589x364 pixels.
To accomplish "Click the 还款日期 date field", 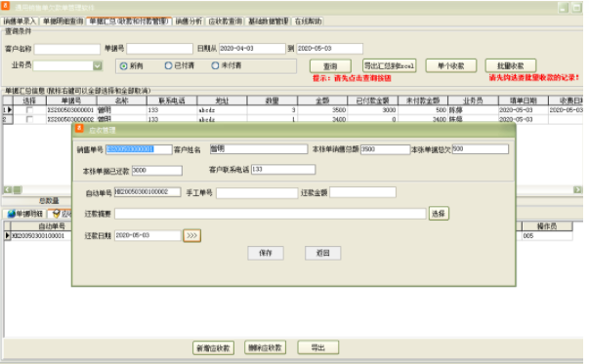I will coord(147,235).
